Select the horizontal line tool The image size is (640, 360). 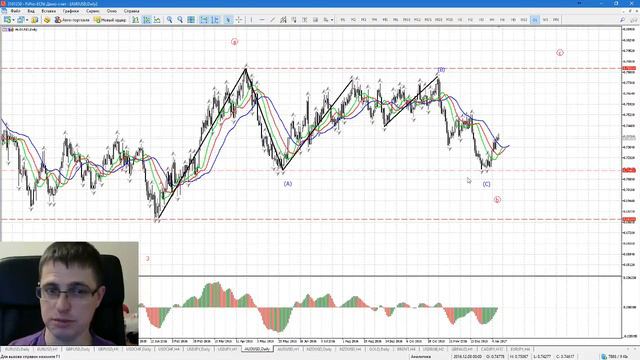coord(262,20)
